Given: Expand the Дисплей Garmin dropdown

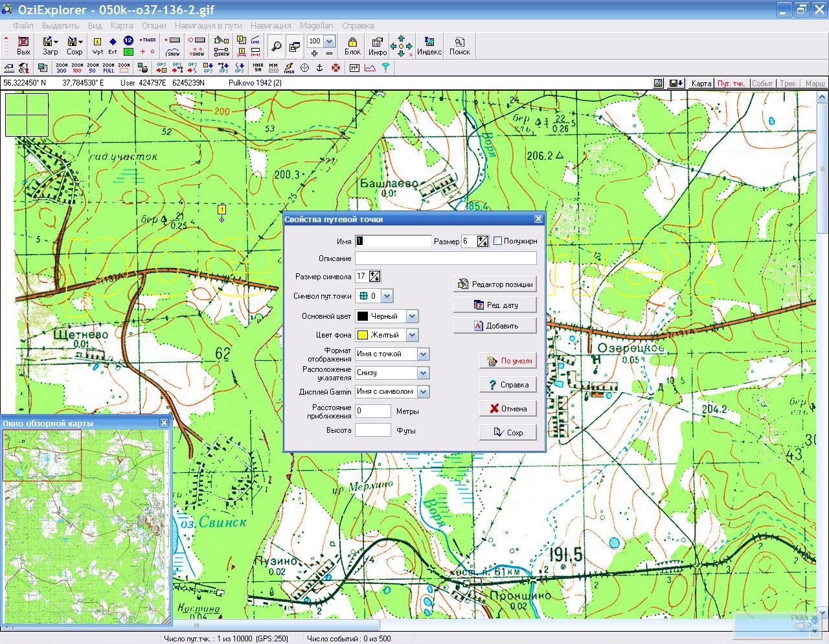Looking at the screenshot, I should (x=423, y=391).
